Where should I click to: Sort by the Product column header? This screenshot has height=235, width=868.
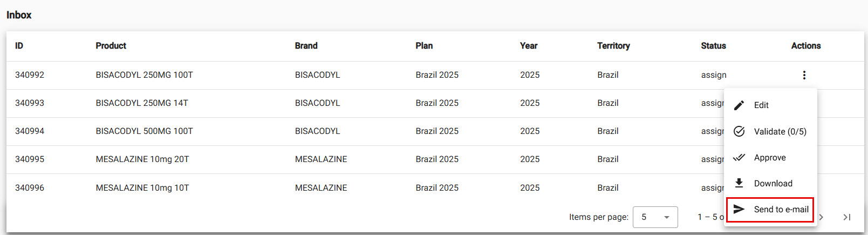click(x=111, y=46)
